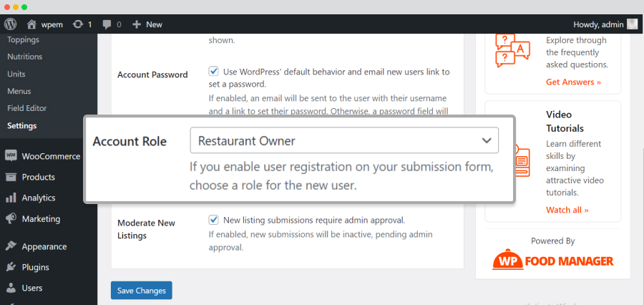Click the Appearance paintbrush icon
Screen dimensions: 644x305
[x=11, y=246]
